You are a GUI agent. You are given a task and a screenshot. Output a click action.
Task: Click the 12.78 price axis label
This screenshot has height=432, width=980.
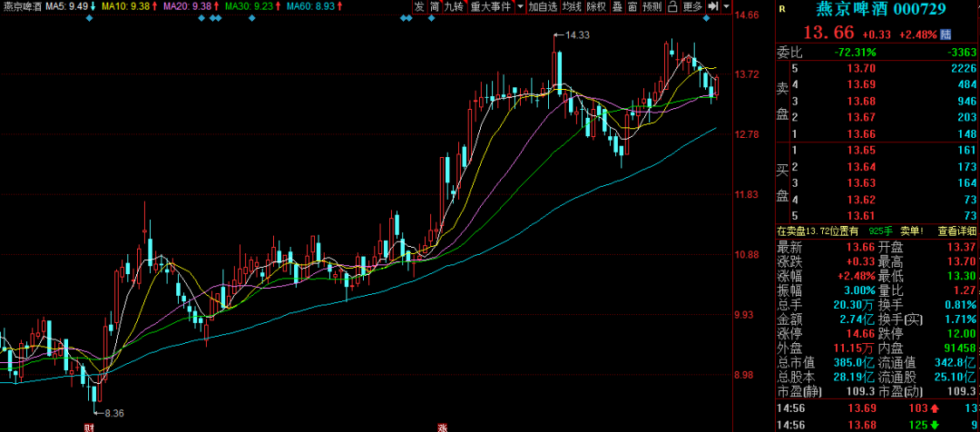(745, 134)
